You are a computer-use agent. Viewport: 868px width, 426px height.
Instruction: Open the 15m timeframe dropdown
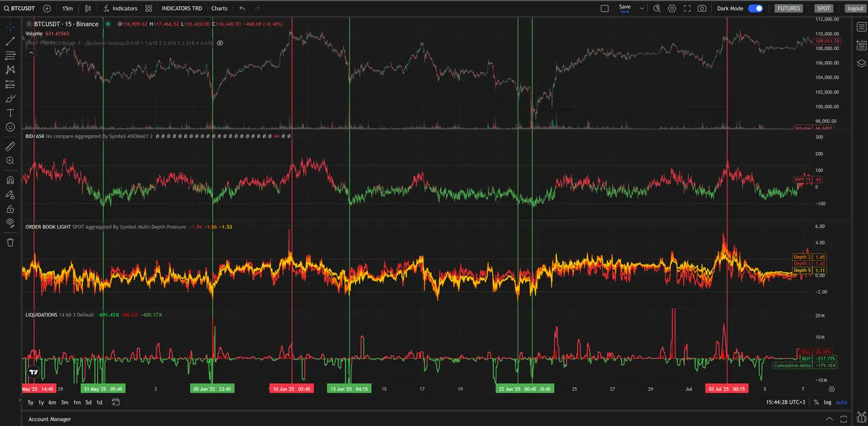pos(67,9)
